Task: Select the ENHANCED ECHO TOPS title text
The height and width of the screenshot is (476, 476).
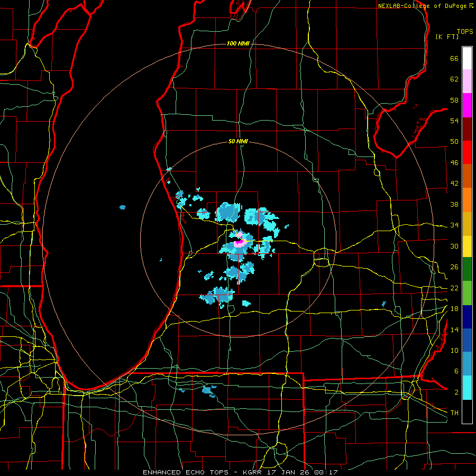Action: [185, 472]
